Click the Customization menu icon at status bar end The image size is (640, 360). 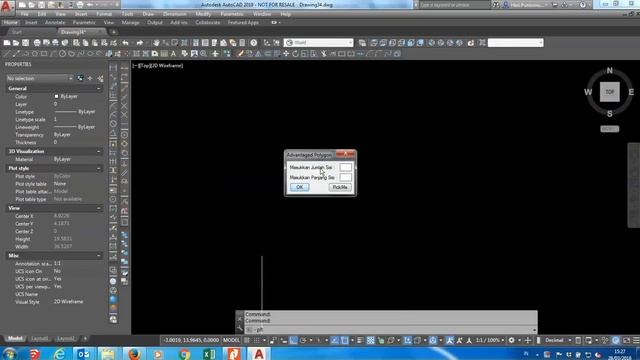[x=636, y=340]
